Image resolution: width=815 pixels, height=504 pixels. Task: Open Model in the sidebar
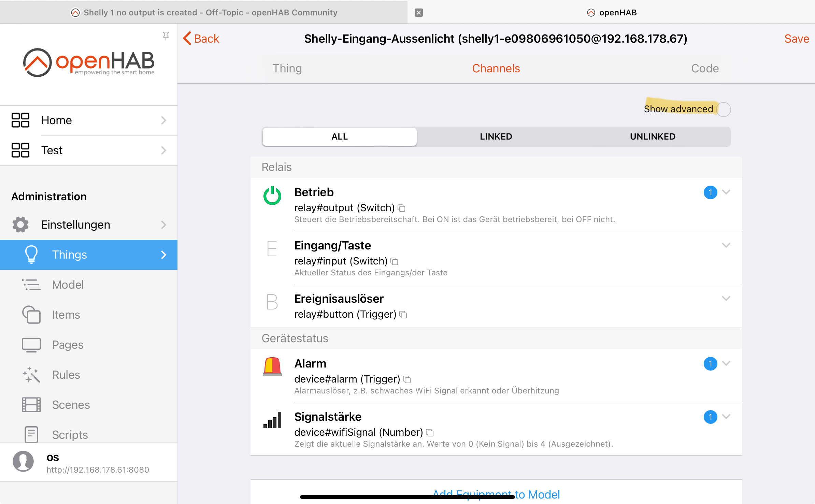pos(89,285)
